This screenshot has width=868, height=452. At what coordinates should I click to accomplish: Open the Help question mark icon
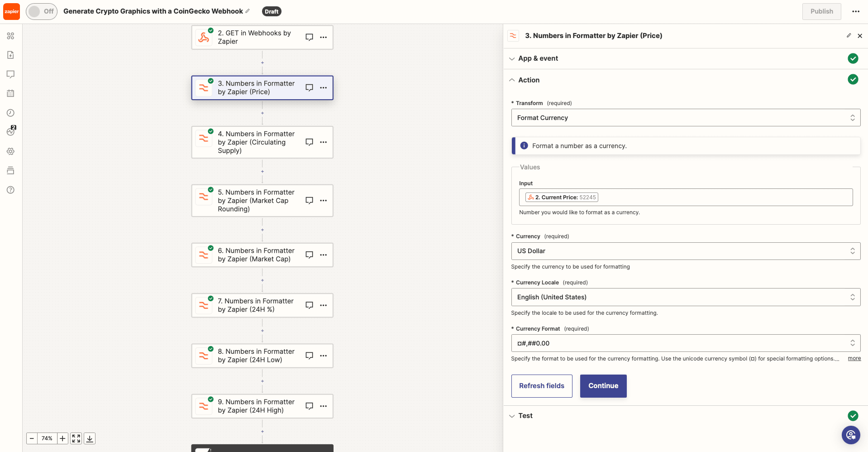10,190
